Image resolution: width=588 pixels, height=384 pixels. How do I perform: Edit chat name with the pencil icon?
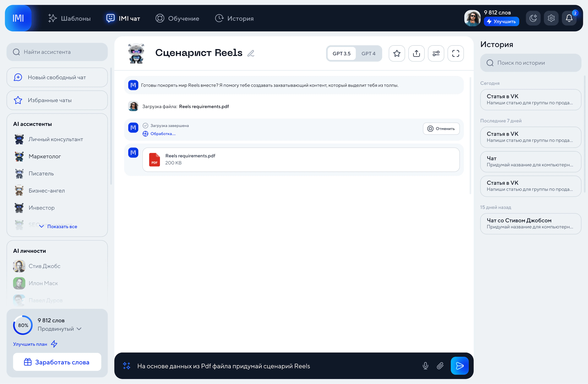[x=251, y=53]
